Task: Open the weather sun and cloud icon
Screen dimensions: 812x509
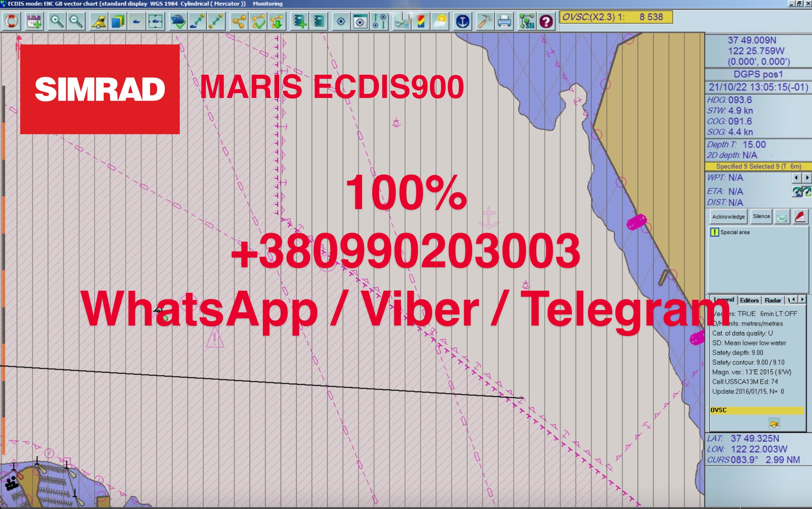Action: pyautogui.click(x=440, y=22)
